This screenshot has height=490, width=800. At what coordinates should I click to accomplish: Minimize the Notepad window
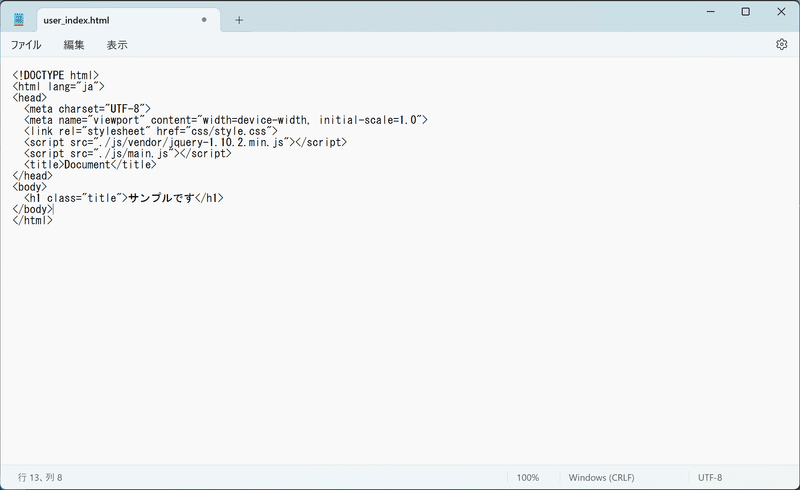[x=710, y=12]
